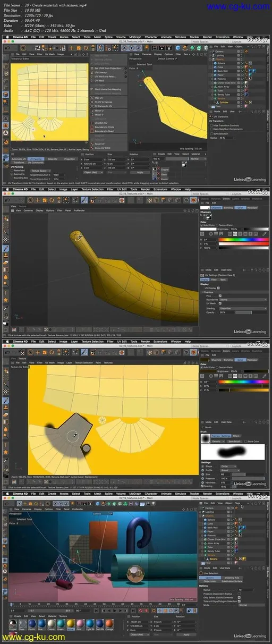Click Redo icon in bottom frame's toolbar
This screenshot has width=272, height=644.
tap(12, 504)
